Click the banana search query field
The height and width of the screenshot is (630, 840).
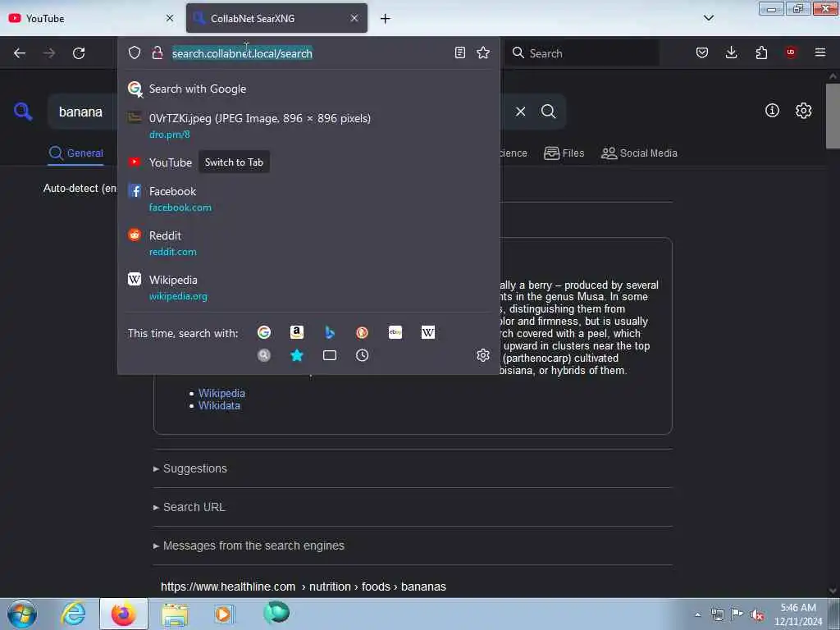(80, 112)
